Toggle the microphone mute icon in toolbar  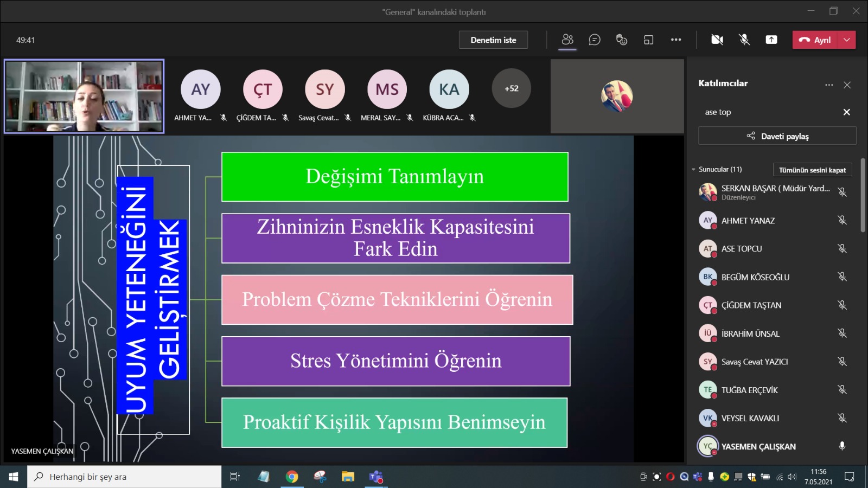click(744, 40)
